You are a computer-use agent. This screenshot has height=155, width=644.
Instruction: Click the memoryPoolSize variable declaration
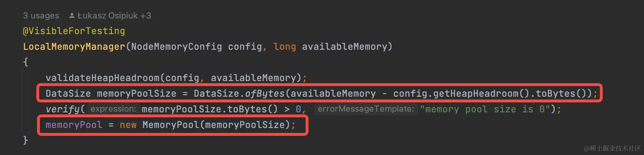136,93
